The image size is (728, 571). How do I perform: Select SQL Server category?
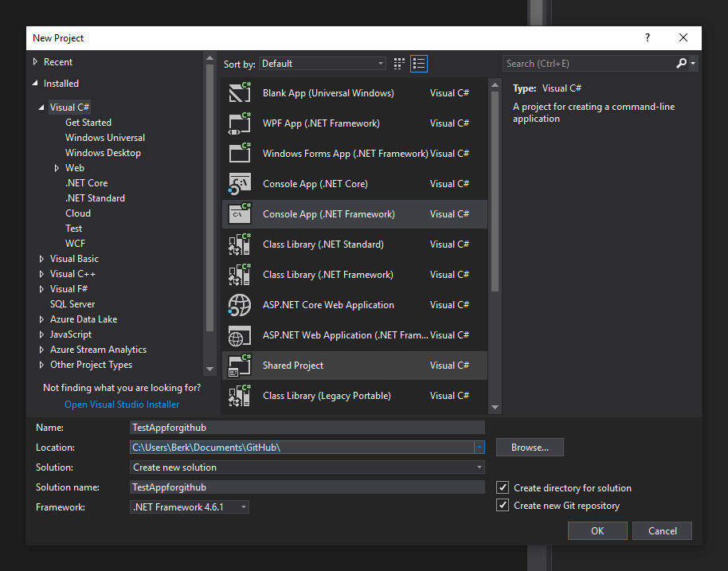pos(72,303)
